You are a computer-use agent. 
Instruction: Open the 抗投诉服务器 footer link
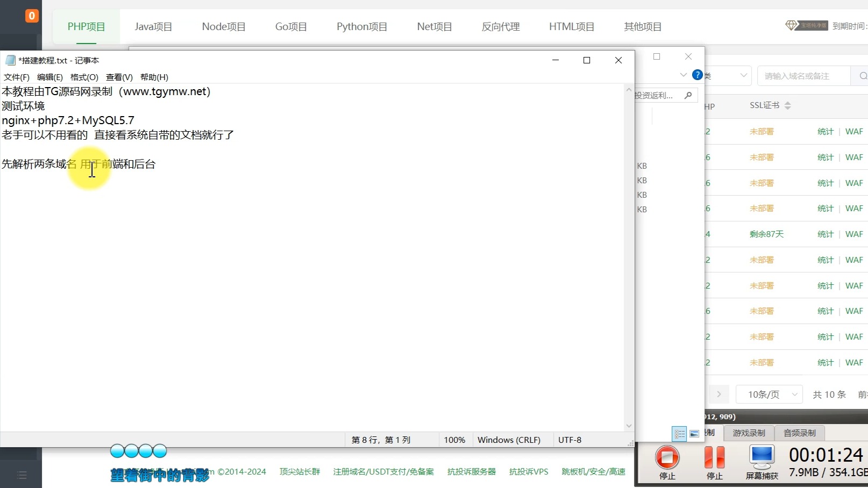472,471
